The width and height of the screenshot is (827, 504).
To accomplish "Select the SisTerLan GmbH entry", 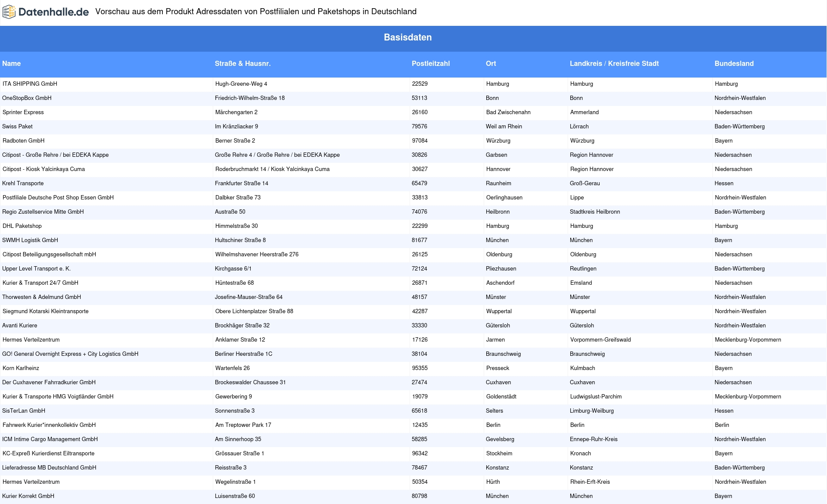I will click(23, 411).
